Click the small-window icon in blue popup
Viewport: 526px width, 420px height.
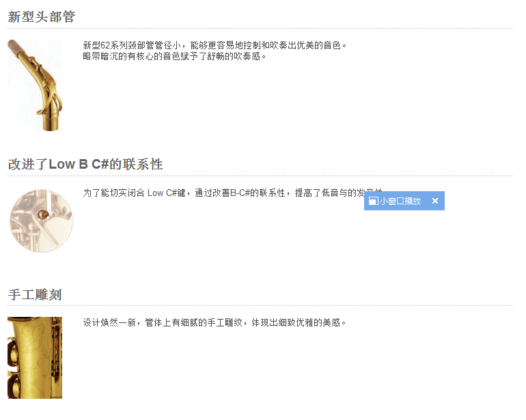373,201
